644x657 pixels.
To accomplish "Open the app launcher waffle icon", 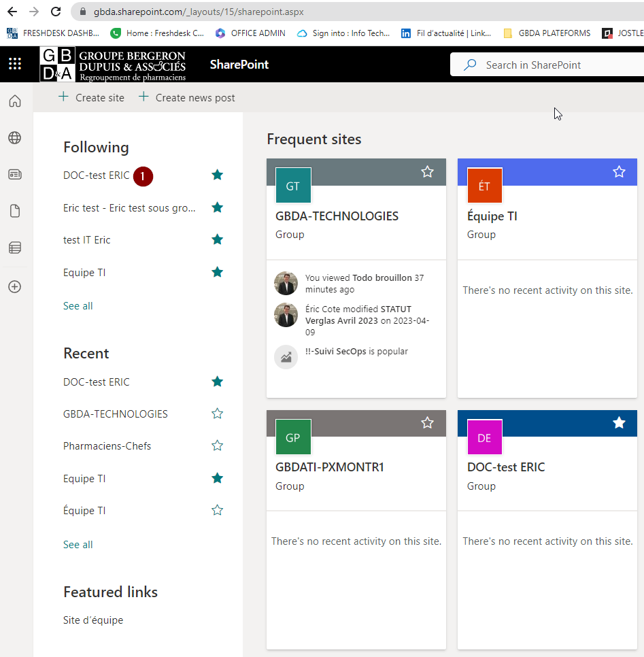I will pyautogui.click(x=15, y=64).
